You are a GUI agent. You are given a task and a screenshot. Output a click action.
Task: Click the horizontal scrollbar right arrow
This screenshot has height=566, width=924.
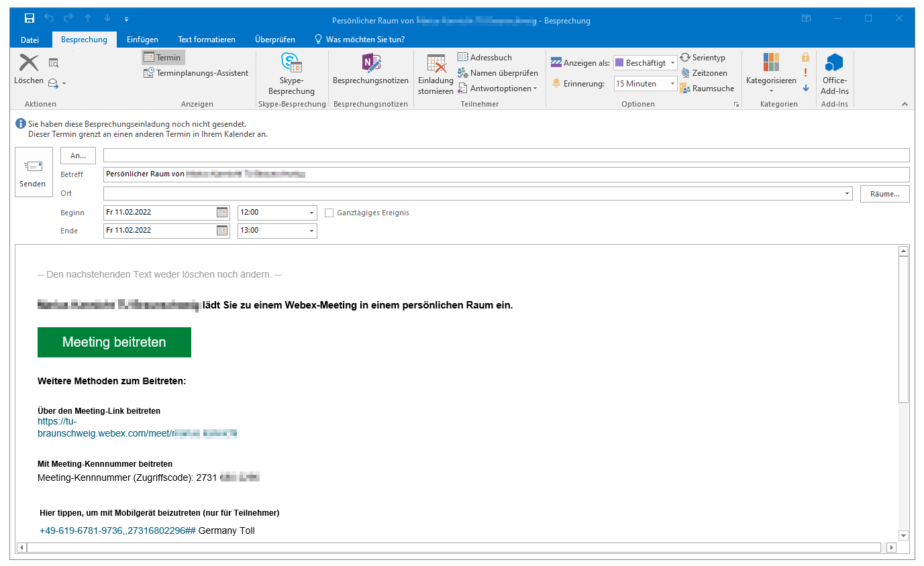tap(892, 548)
